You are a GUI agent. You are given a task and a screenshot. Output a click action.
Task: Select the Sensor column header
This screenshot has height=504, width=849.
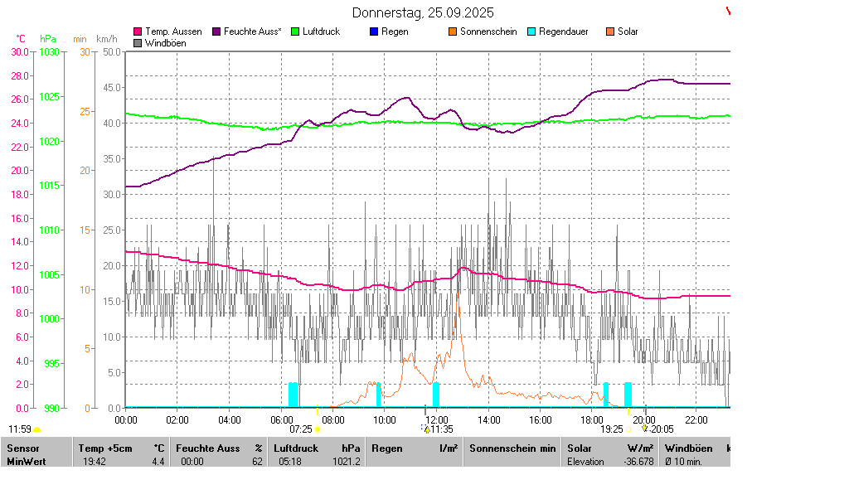click(x=22, y=448)
